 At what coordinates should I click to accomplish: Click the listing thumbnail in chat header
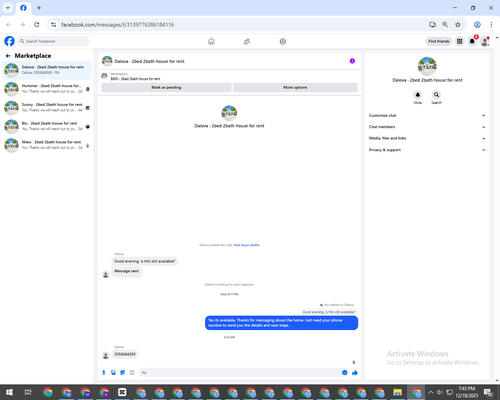tap(107, 61)
